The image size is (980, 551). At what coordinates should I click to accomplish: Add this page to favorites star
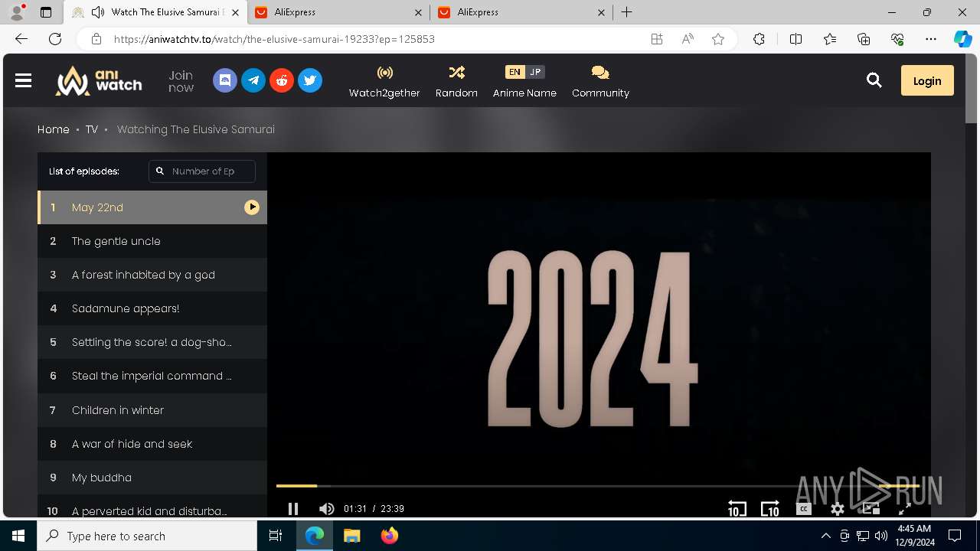pyautogui.click(x=718, y=39)
